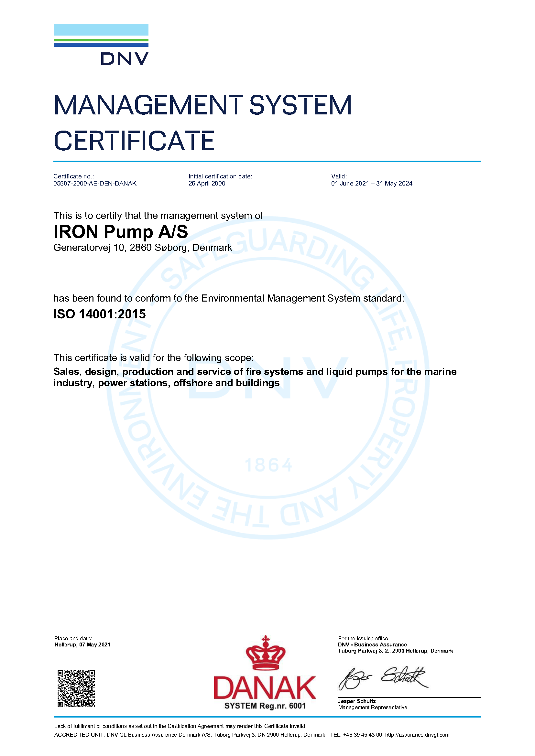Click the scope text about fire systems
This screenshot has width=535, height=756.
click(x=255, y=377)
